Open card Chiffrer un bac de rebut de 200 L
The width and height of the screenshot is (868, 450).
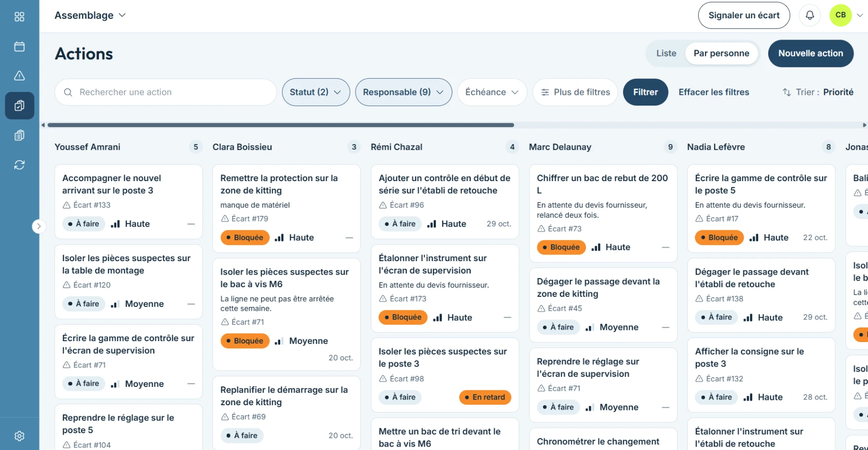603,213
